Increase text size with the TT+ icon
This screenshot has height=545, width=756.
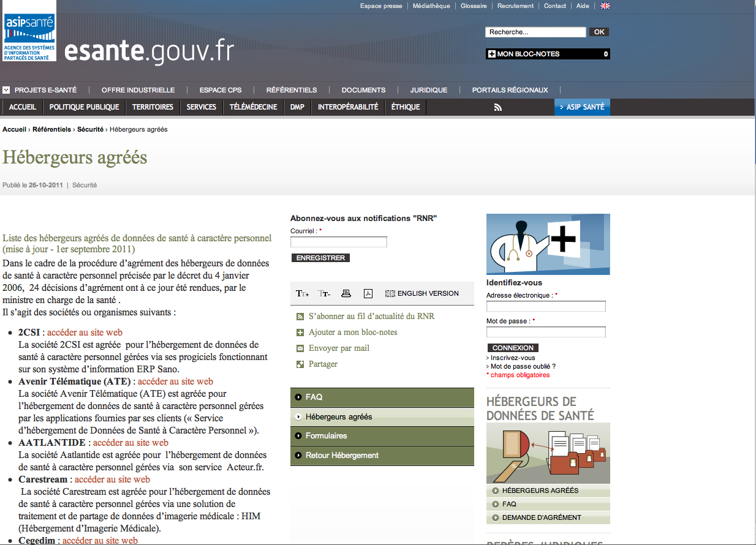[x=303, y=294]
